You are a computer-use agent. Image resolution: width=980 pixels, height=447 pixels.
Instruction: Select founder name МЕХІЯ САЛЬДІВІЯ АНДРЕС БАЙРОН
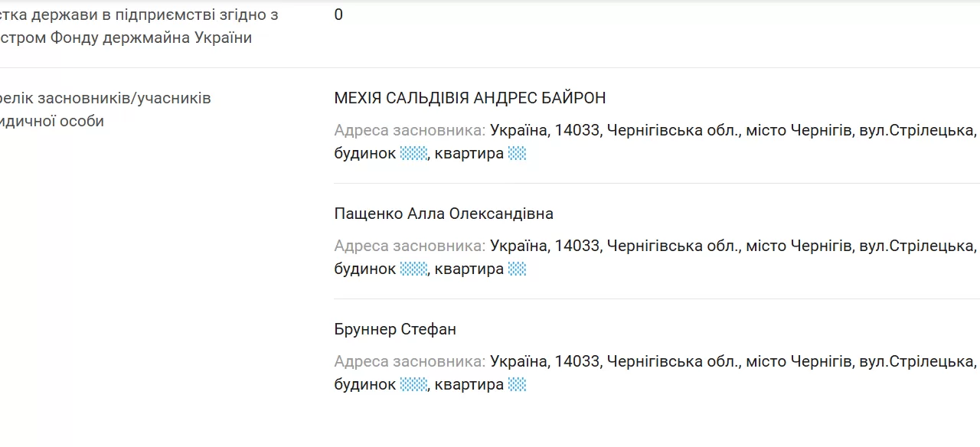tap(469, 98)
